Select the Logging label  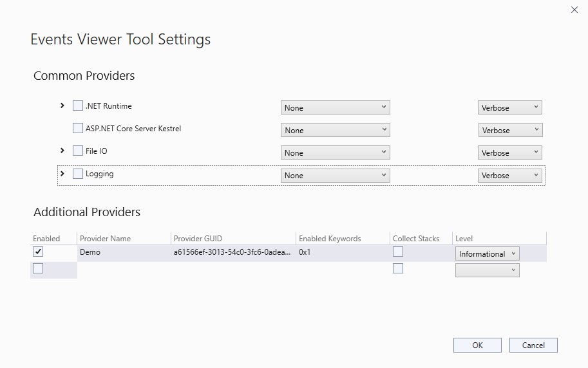[99, 174]
